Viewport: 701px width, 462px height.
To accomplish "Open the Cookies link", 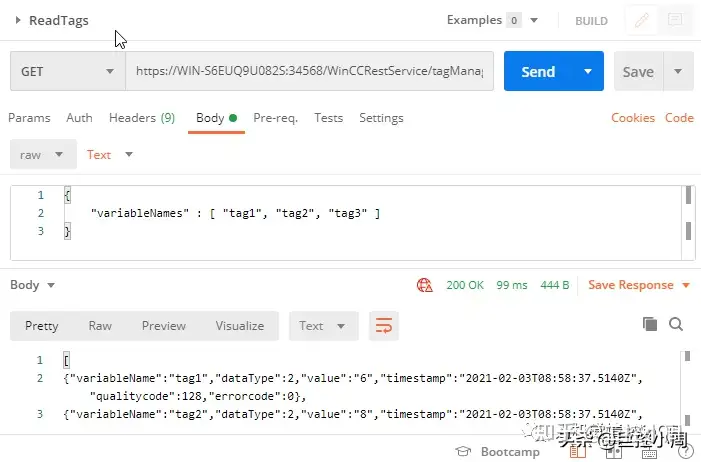I will pos(632,118).
